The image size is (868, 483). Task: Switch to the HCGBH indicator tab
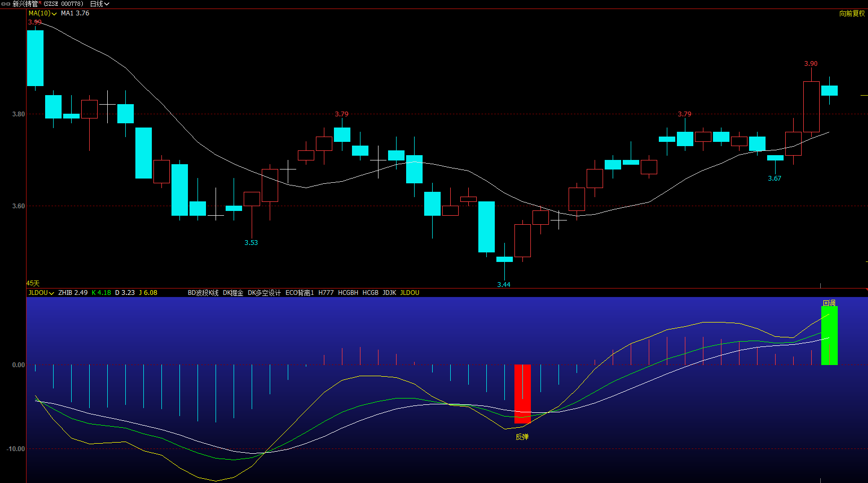point(348,293)
